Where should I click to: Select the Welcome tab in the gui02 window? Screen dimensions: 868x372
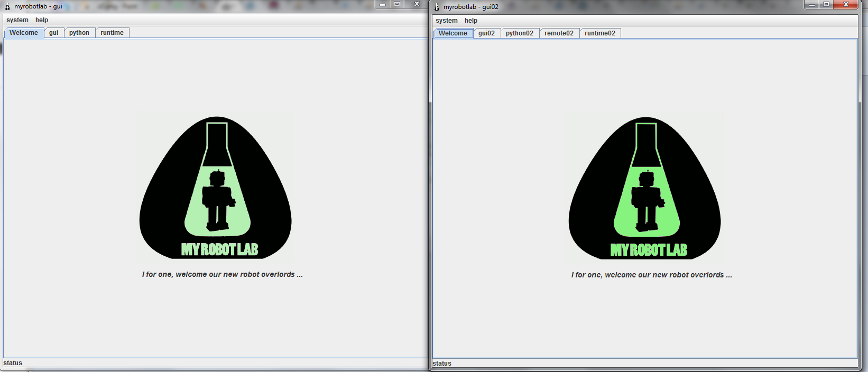[453, 33]
